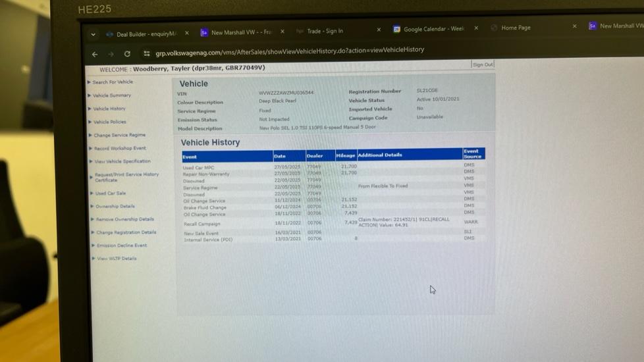The image size is (644, 362).
Task: Click the VIN number value
Action: (x=286, y=93)
